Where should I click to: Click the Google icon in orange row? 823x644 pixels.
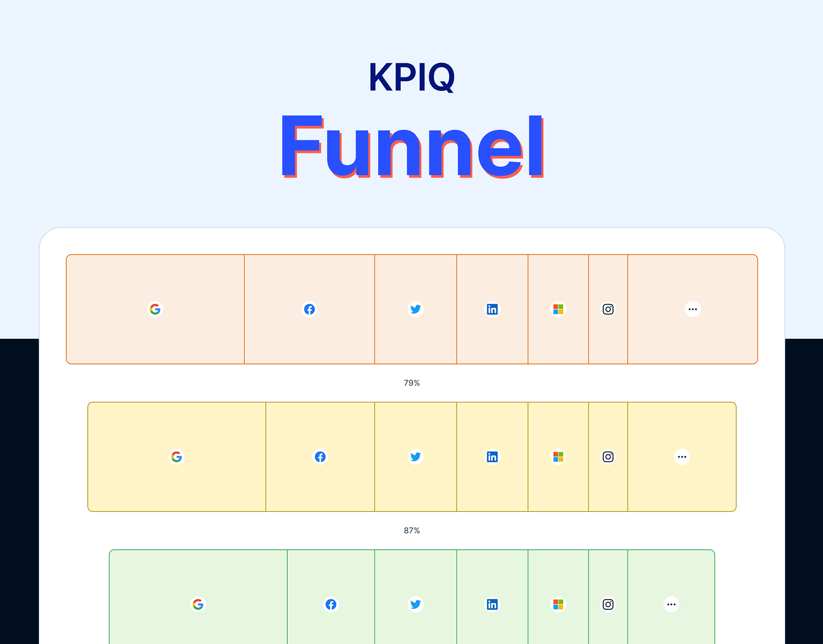click(x=155, y=309)
